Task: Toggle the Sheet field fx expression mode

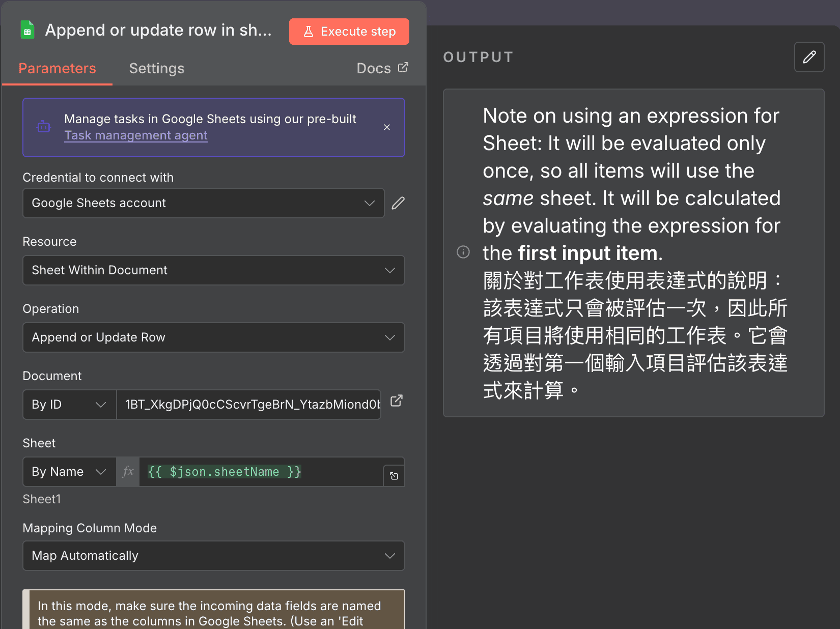Action: tap(128, 472)
